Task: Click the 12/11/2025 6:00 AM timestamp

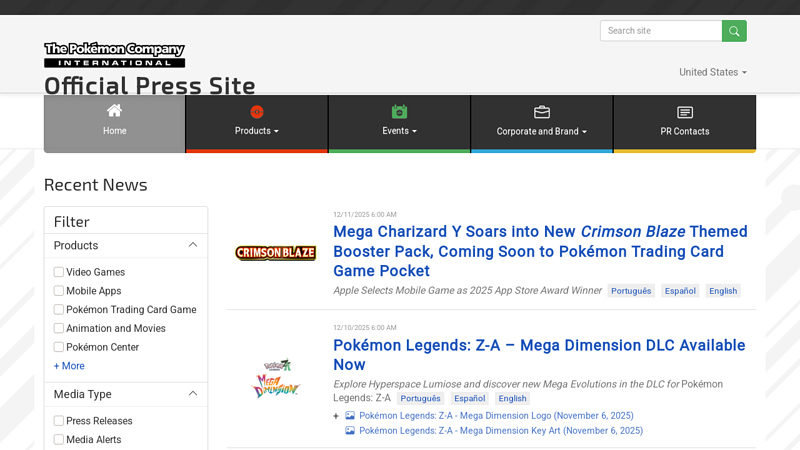Action: (365, 214)
